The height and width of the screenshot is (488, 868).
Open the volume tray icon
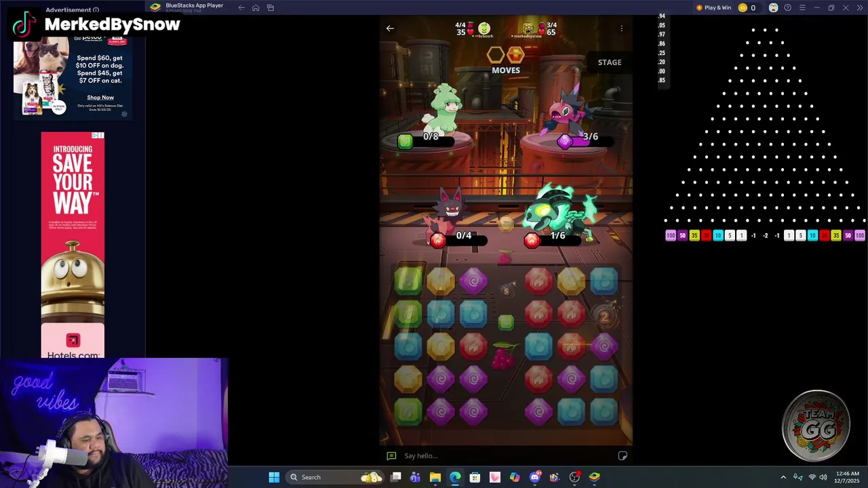(x=823, y=477)
